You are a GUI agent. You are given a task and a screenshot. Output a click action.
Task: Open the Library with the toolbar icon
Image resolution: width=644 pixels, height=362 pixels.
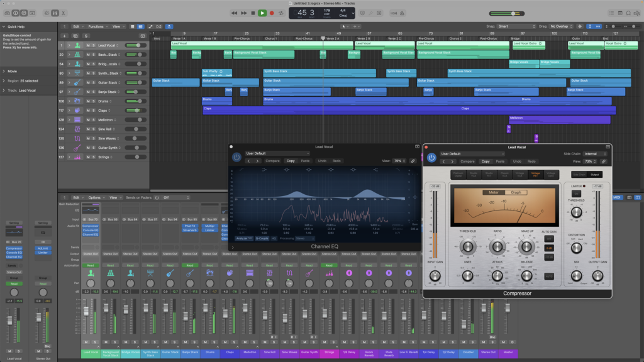pyautogui.click(x=8, y=13)
